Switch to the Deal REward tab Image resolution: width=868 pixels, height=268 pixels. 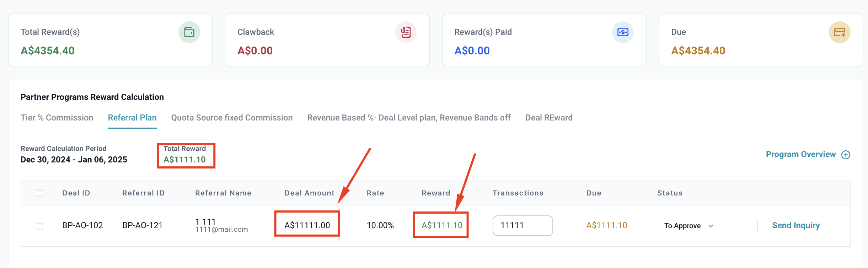pos(549,118)
